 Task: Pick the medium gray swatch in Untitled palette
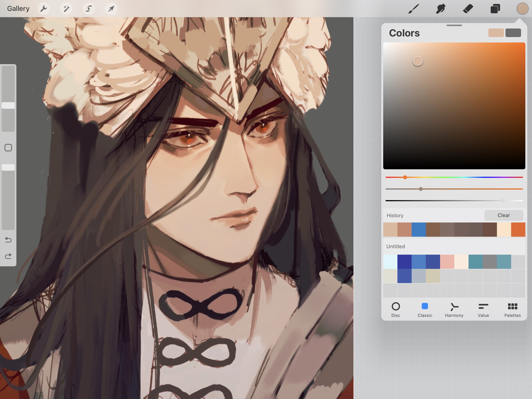click(490, 262)
